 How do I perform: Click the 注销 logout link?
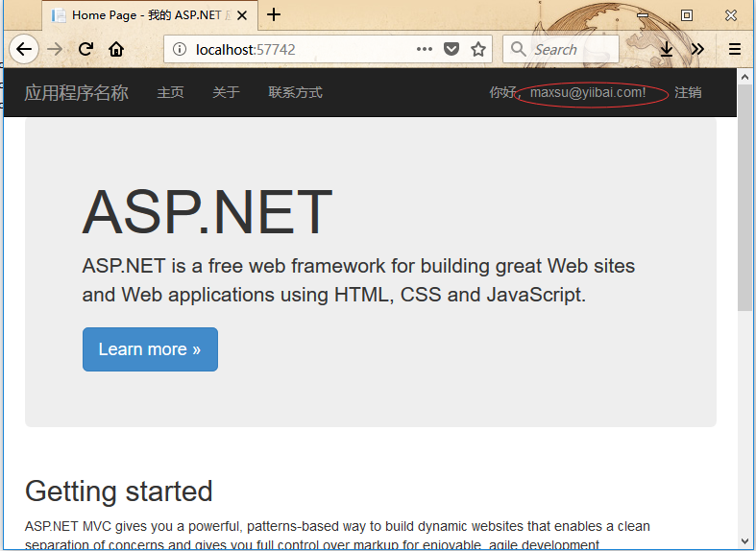pyautogui.click(x=688, y=93)
